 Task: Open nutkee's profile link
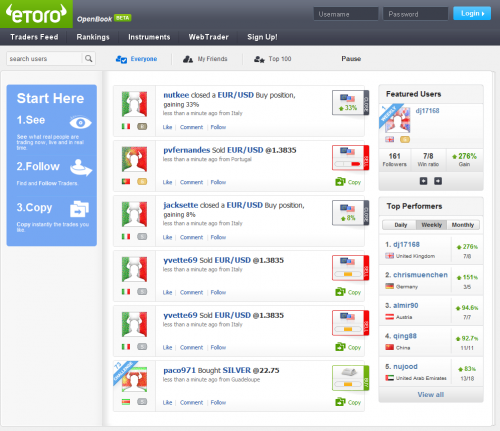(176, 95)
